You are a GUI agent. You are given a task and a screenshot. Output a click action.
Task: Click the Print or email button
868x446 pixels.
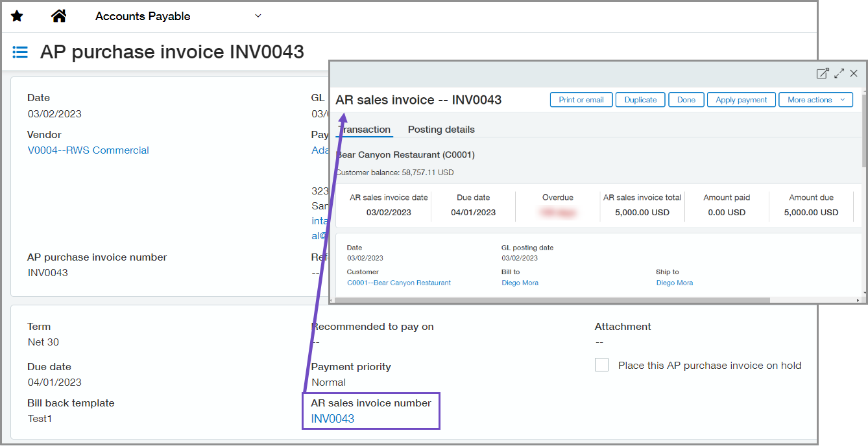581,100
